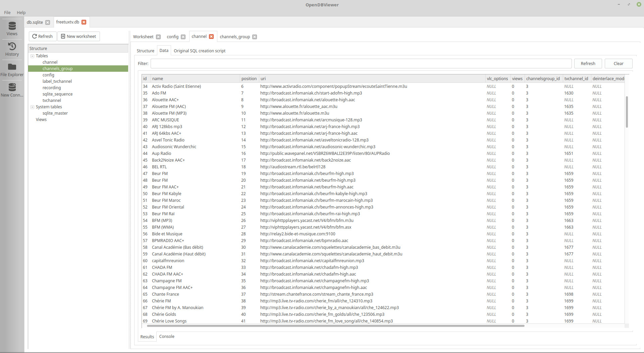Open the New Connection sidebar icon
644x353 pixels.
click(x=12, y=90)
